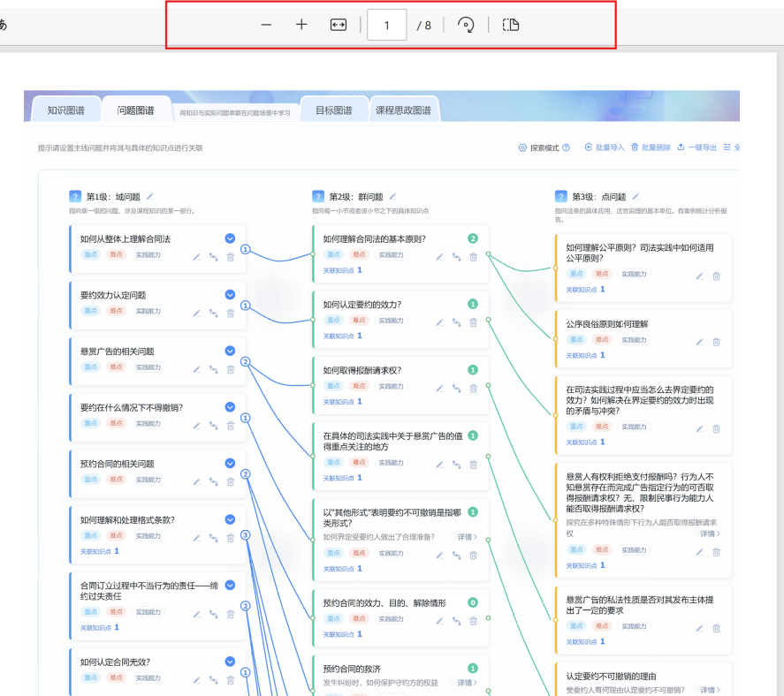Edit the 如何从整体上理解合同法 card
Image resolution: width=784 pixels, height=696 pixels.
[197, 257]
